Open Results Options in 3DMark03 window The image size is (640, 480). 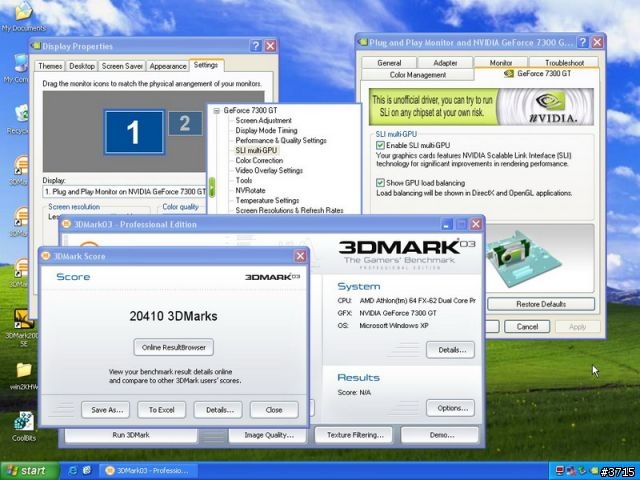click(x=451, y=408)
